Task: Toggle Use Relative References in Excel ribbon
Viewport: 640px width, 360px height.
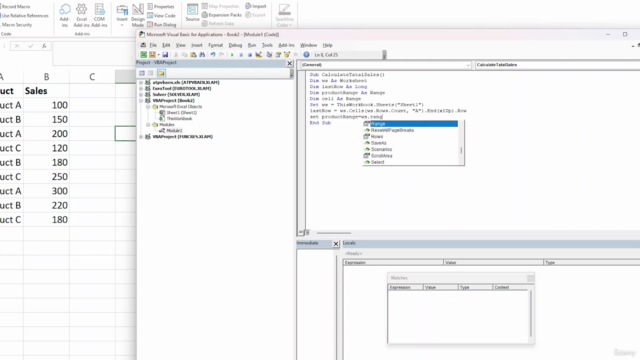Action: (x=24, y=16)
